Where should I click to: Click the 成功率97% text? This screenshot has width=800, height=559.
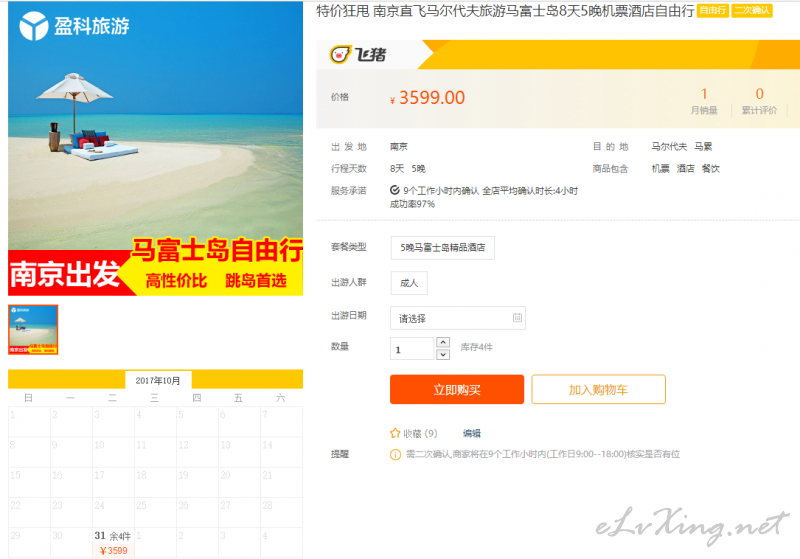412,204
